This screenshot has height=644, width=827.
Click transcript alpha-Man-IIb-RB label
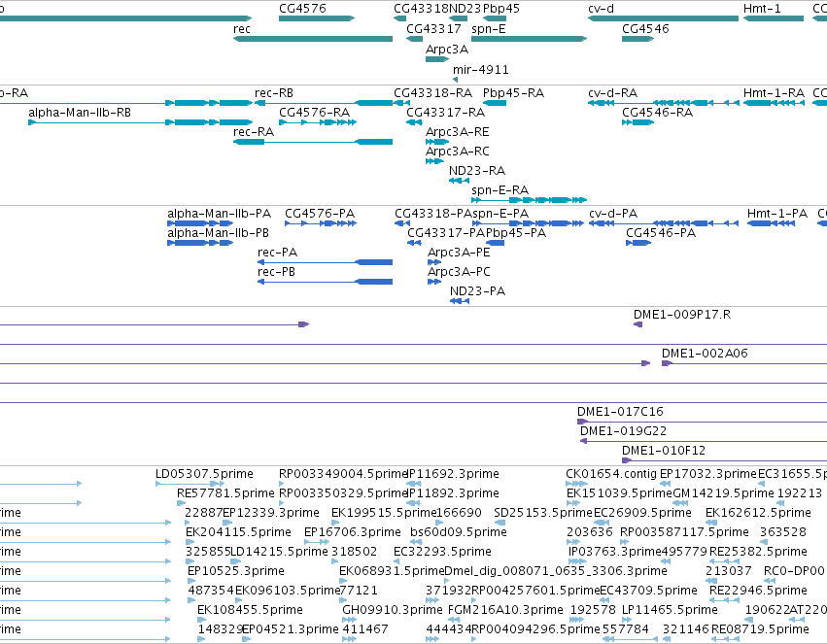click(80, 113)
